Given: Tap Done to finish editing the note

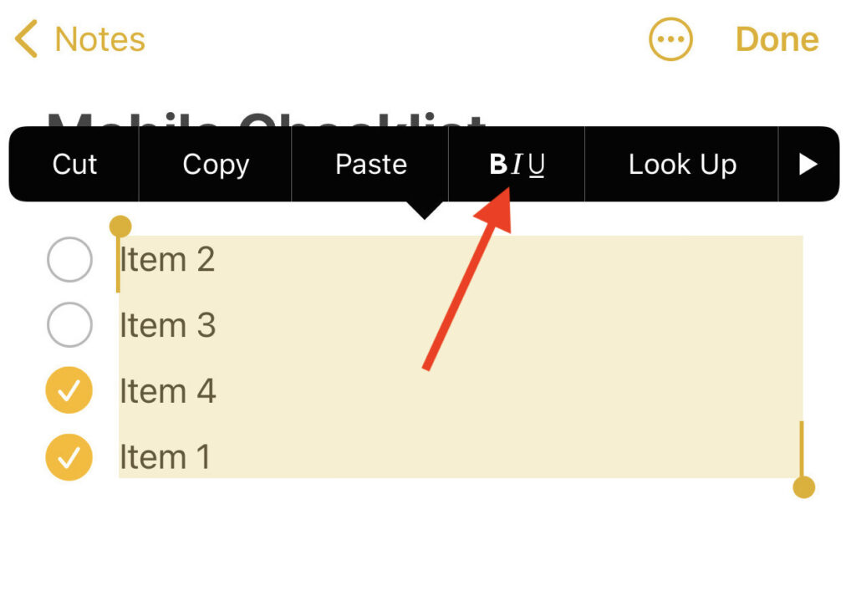Looking at the screenshot, I should click(777, 38).
